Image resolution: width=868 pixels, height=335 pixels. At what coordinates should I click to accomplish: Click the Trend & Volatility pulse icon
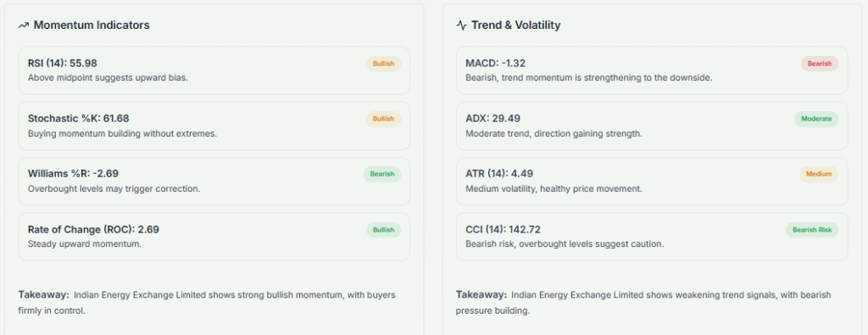(x=461, y=25)
